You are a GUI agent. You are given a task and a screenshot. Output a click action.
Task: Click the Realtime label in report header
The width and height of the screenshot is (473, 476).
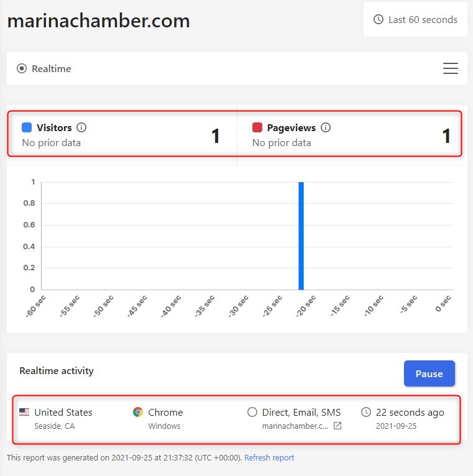click(x=52, y=68)
